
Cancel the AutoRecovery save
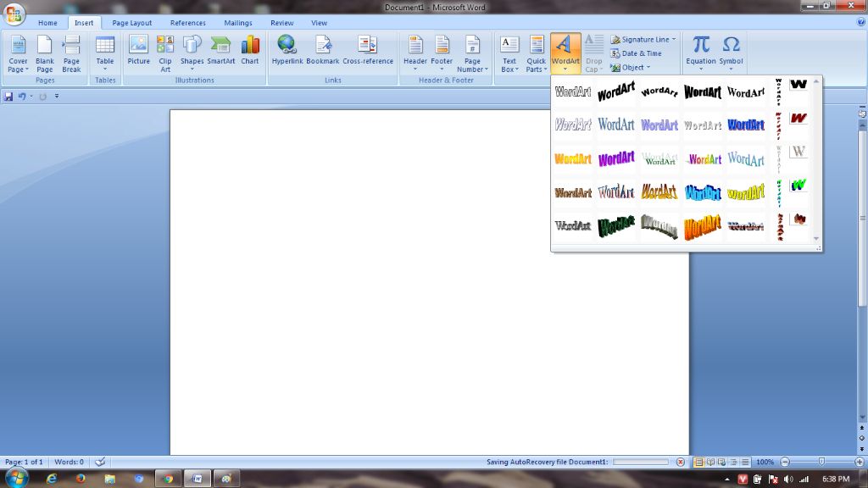tap(681, 462)
